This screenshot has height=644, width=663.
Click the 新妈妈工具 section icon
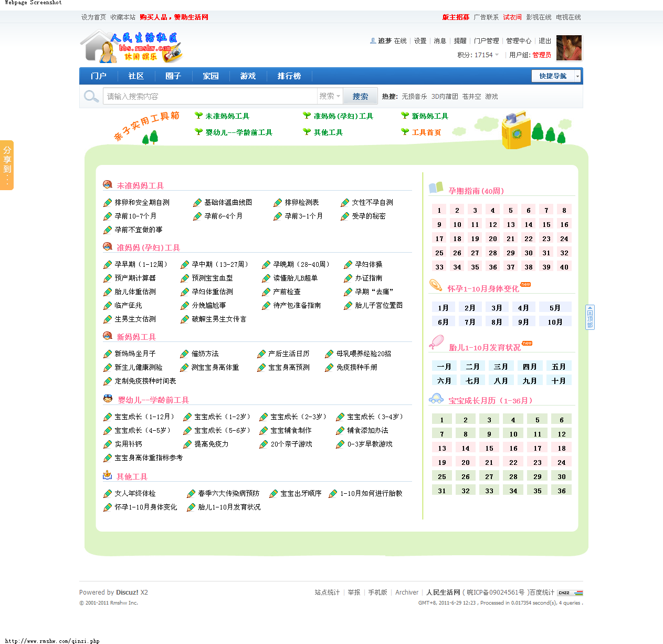click(108, 336)
